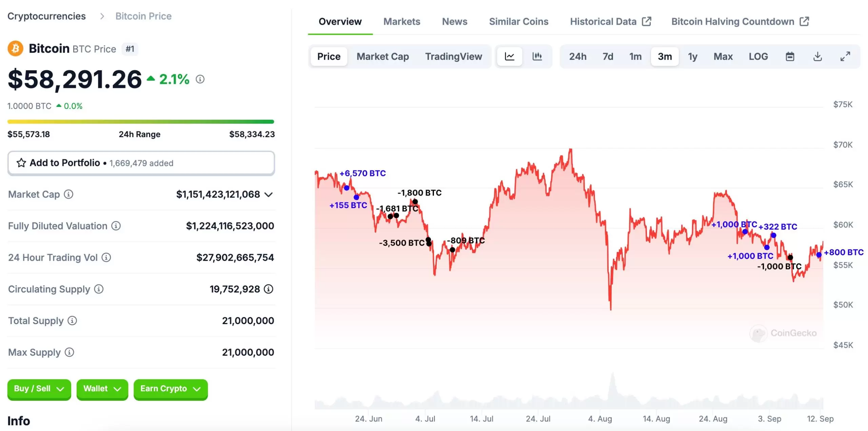
Task: Switch to the Markets tab
Action: coord(401,21)
